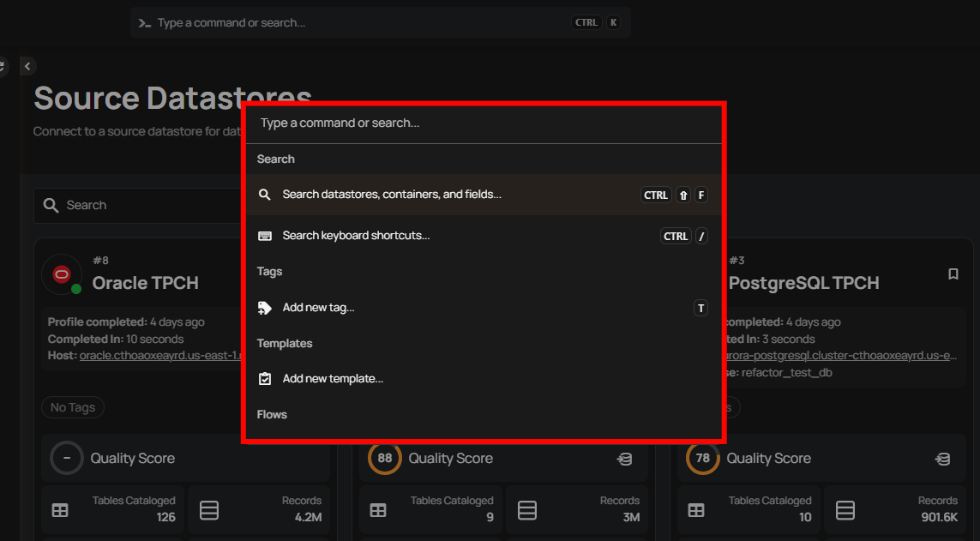Click the terminal prompt icon in the top search bar
The image size is (980, 541).
(142, 21)
